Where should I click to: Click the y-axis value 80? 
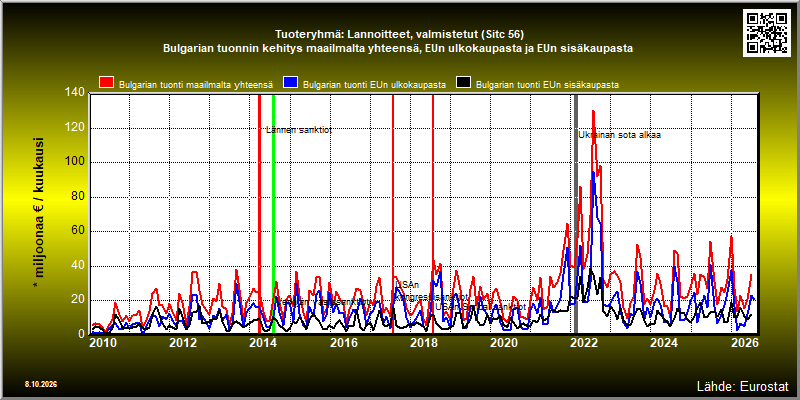coord(78,197)
